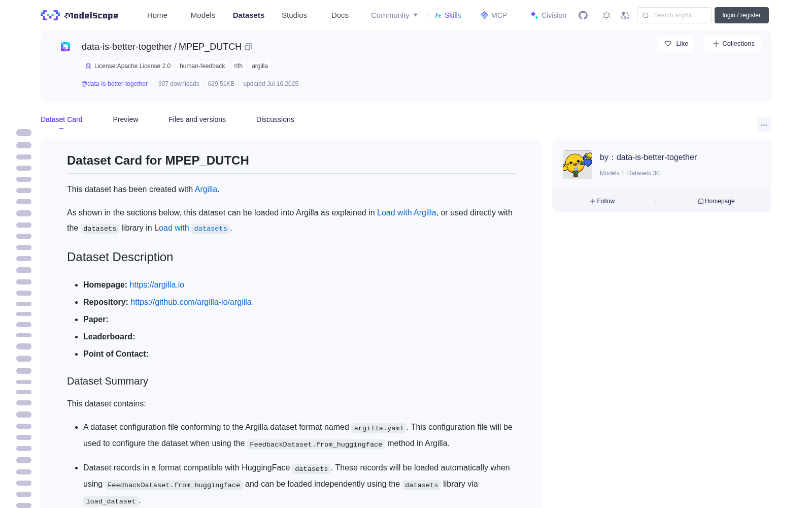Follow the data-is-better-together organization
Viewport: 812px width, 508px height.
(602, 201)
